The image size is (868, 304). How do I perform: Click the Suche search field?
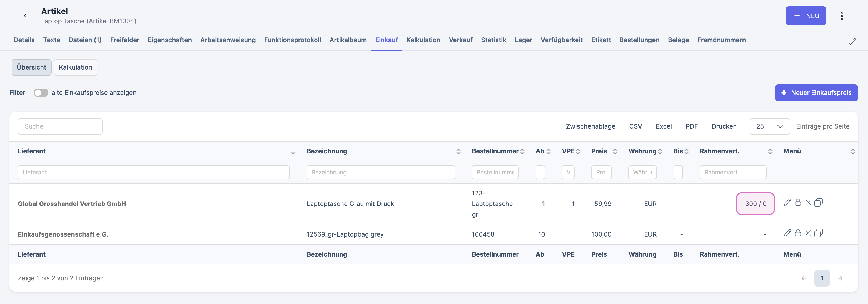click(60, 126)
